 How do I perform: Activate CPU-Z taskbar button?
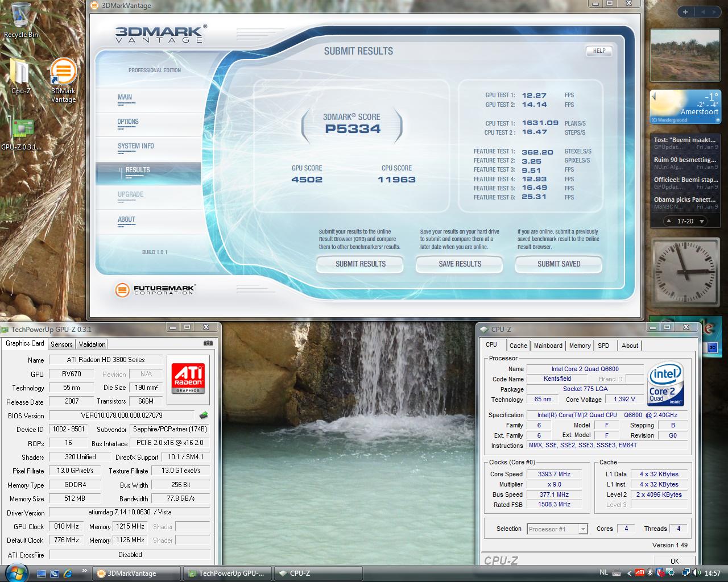point(318,573)
